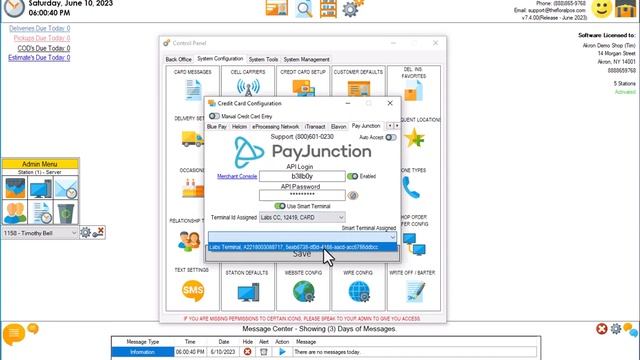
Task: Open COD's Due Today link
Action: coord(44,48)
